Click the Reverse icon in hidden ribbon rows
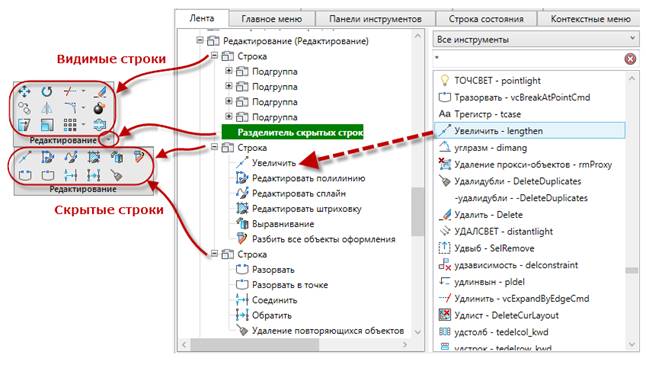The width and height of the screenshot is (646, 365). pos(94,175)
